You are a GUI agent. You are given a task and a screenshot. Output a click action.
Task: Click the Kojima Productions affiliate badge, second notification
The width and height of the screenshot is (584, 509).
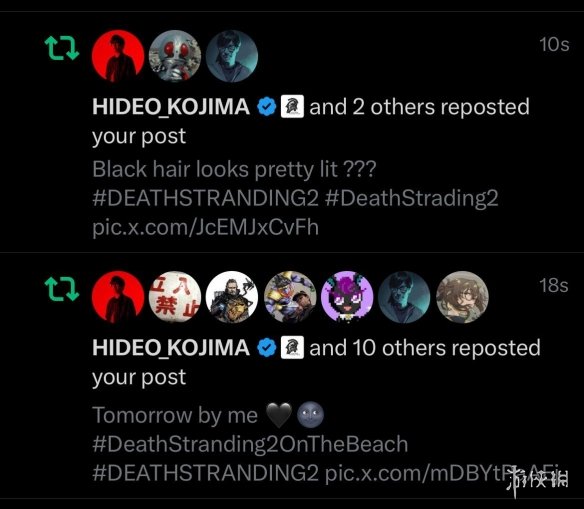click(x=292, y=348)
